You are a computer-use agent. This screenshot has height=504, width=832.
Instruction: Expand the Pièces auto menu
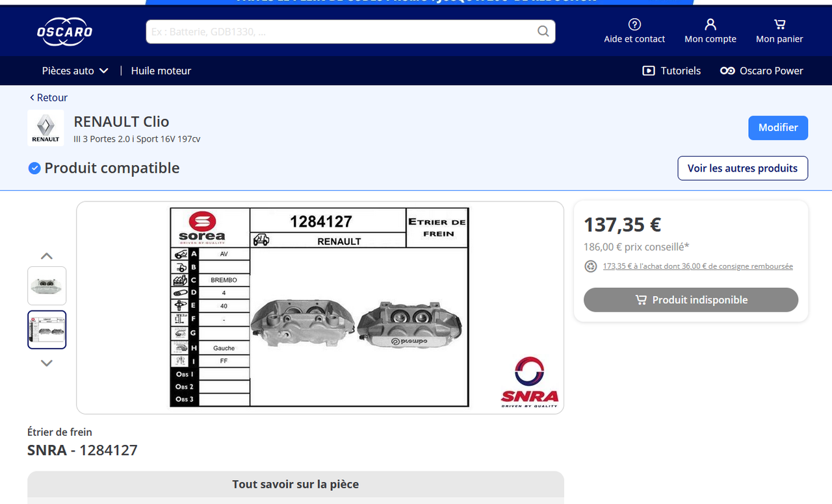pyautogui.click(x=75, y=71)
